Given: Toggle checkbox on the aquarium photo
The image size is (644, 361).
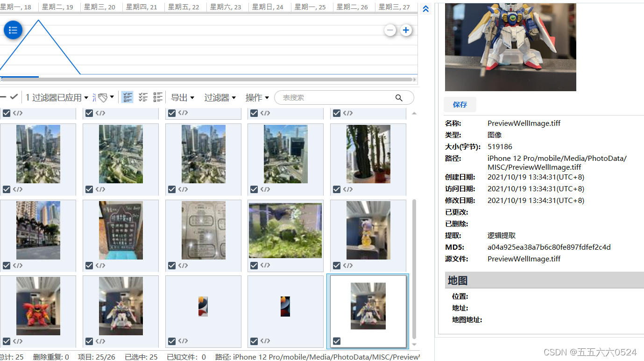Looking at the screenshot, I should click(x=254, y=266).
